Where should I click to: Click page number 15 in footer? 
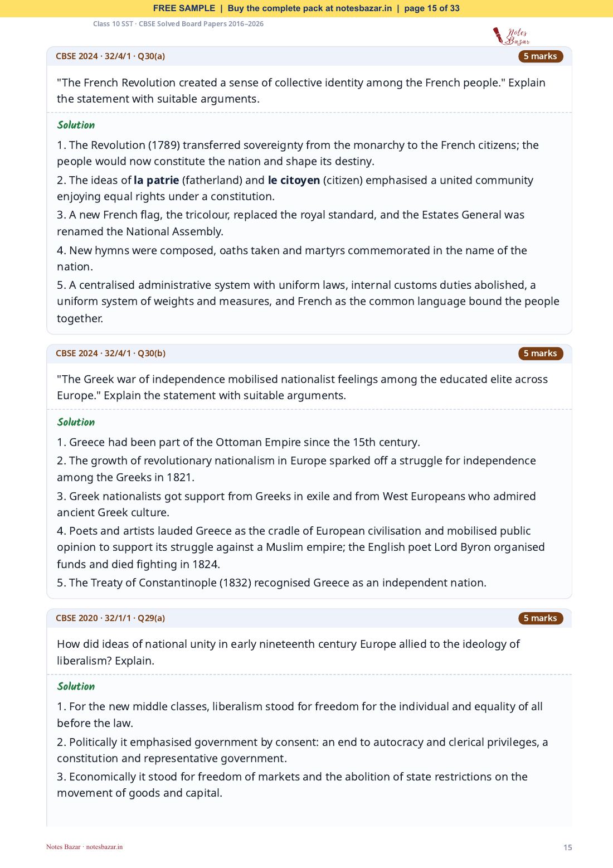click(567, 847)
